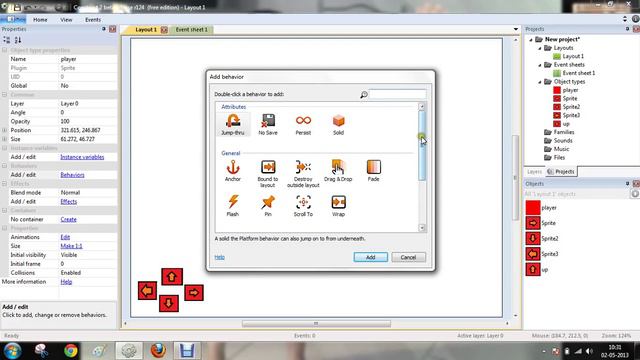The image size is (640, 360).
Task: Switch to the Event sheet 1 tab
Action: (192, 30)
